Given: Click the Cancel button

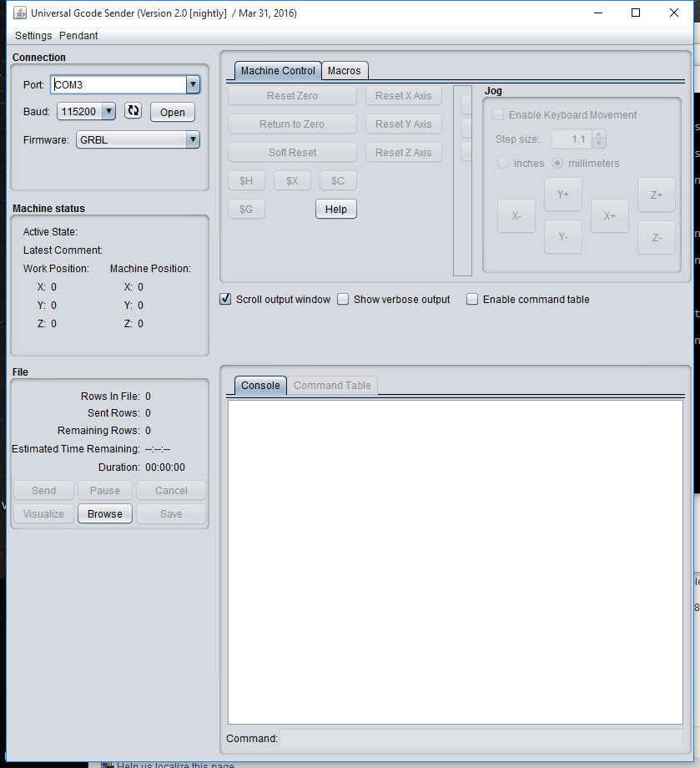Looking at the screenshot, I should coord(171,490).
